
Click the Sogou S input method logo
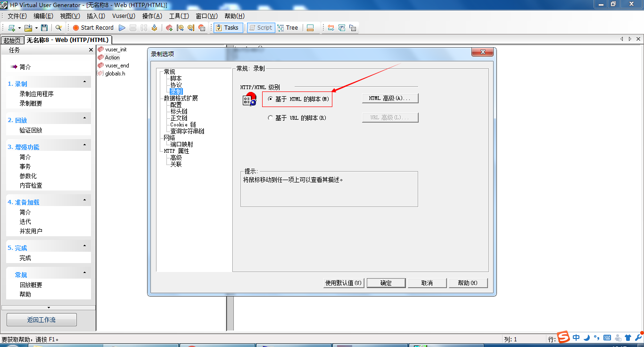(563, 337)
